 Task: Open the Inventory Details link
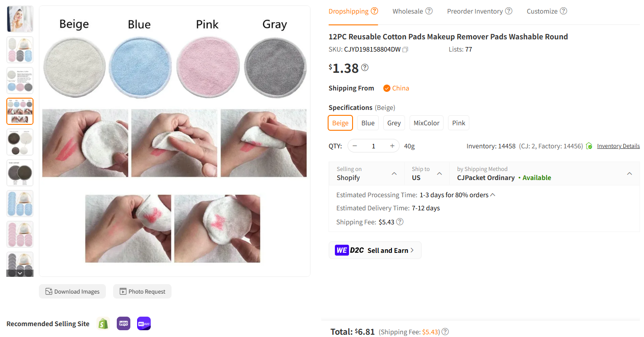coord(618,146)
